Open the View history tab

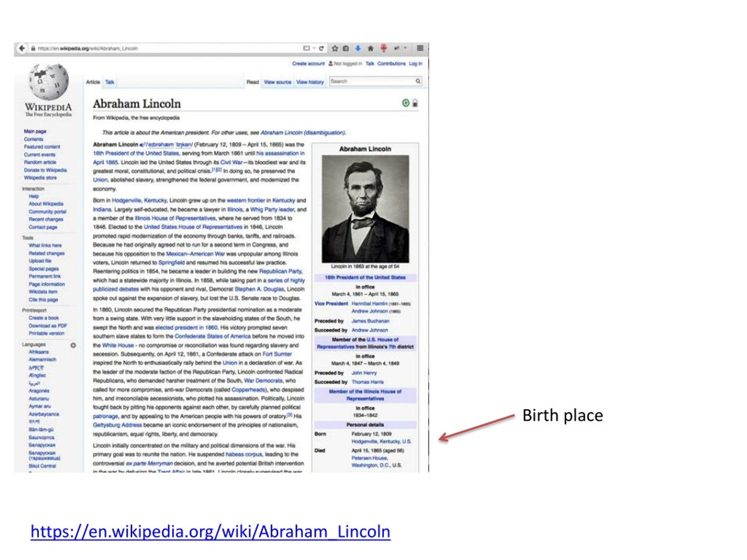(x=310, y=82)
